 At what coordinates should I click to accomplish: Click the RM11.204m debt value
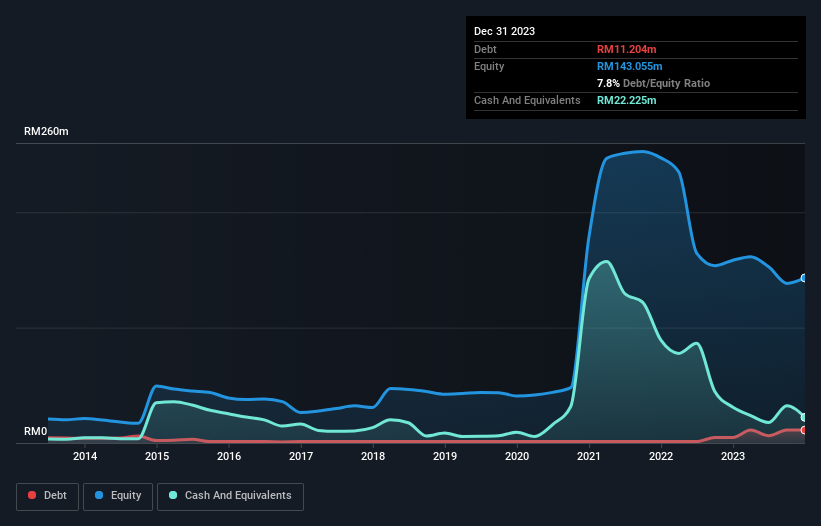click(626, 49)
